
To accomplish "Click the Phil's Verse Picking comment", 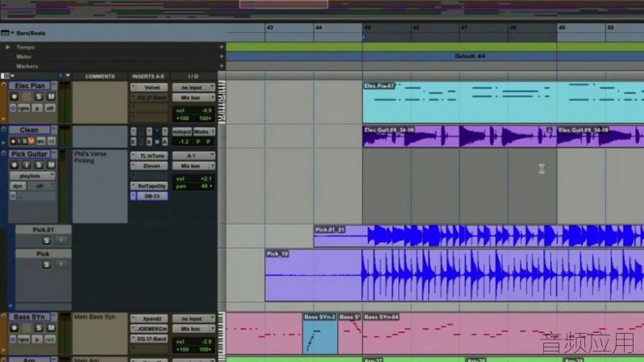I will coord(90,157).
